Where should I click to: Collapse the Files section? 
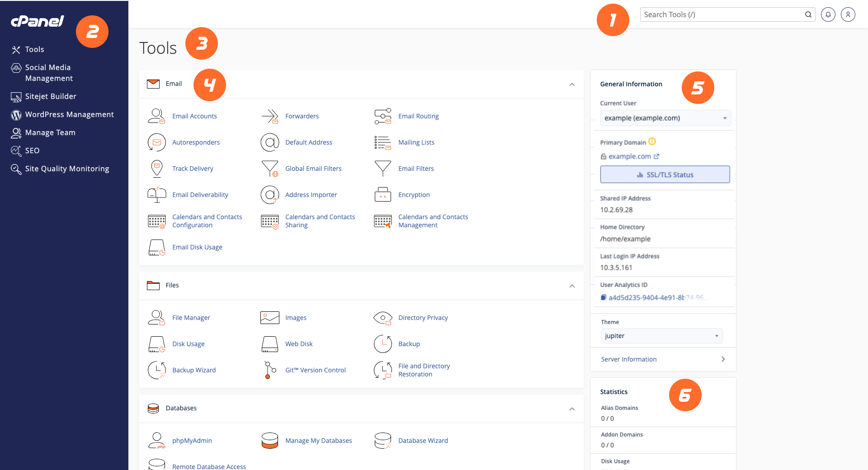[x=572, y=286]
